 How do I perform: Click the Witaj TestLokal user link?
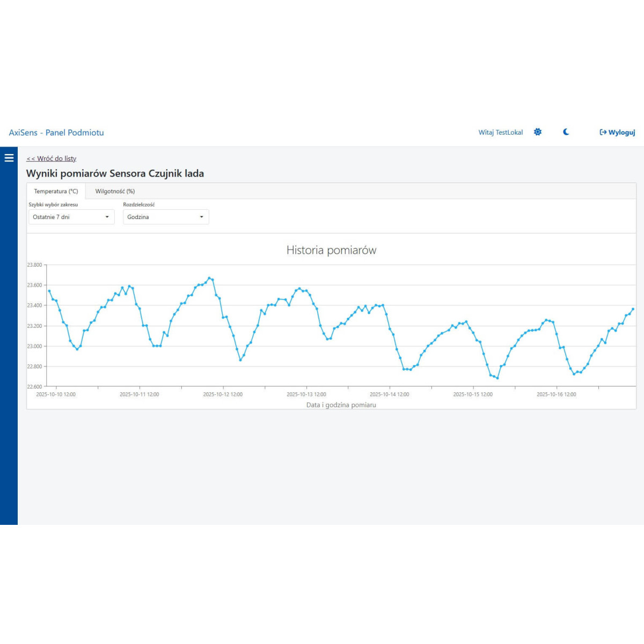coord(500,133)
